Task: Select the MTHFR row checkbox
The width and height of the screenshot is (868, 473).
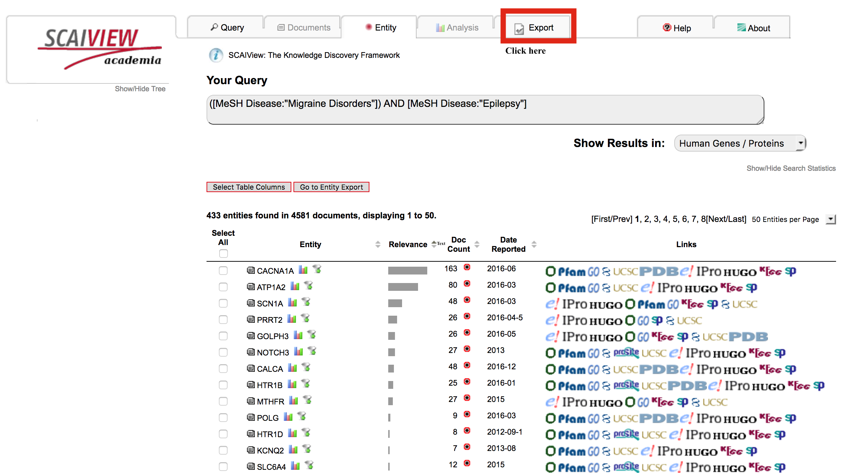Action: pos(223,401)
